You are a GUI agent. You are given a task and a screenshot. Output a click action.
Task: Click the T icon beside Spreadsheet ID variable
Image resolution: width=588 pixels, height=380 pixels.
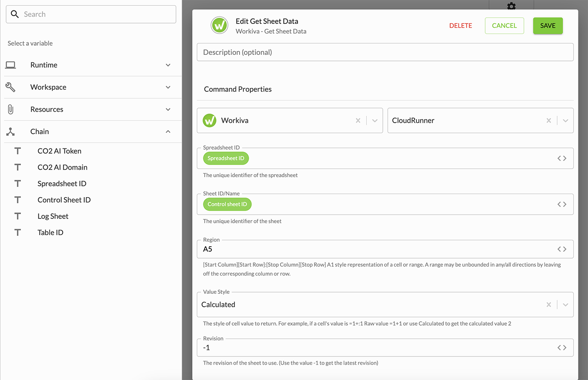click(17, 184)
